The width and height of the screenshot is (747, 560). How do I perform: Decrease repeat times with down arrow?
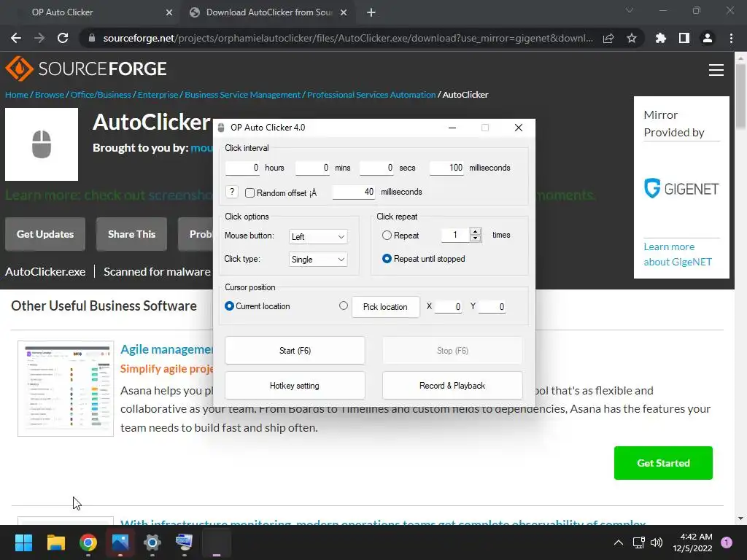tap(475, 238)
